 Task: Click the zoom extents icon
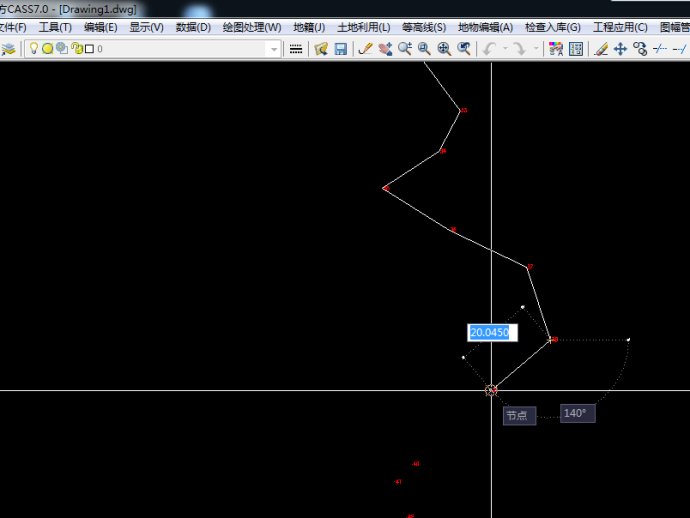click(x=444, y=48)
